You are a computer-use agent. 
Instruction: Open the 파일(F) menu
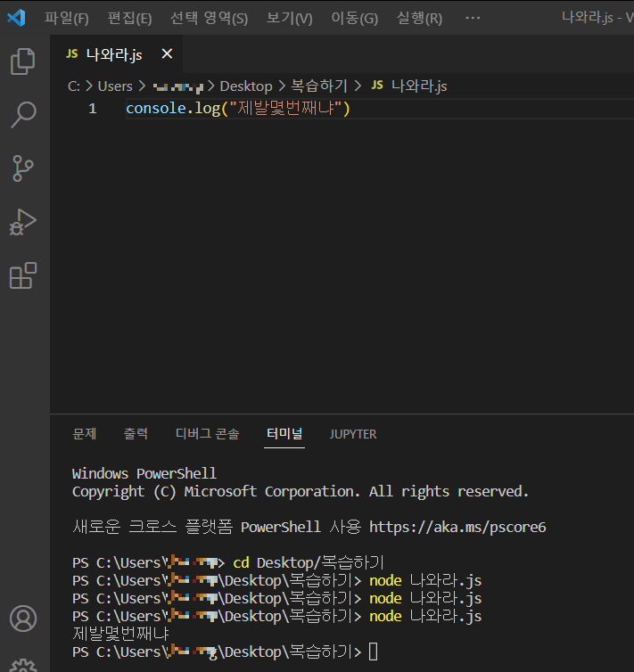[67, 18]
